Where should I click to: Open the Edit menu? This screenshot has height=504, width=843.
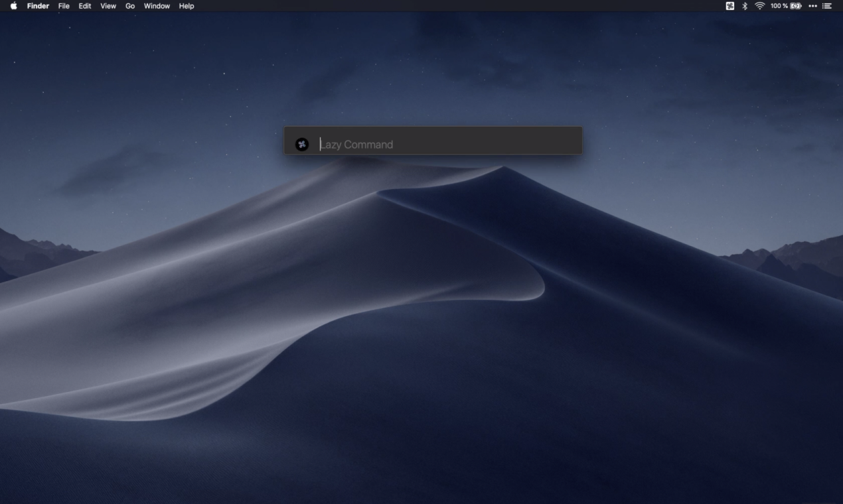85,6
